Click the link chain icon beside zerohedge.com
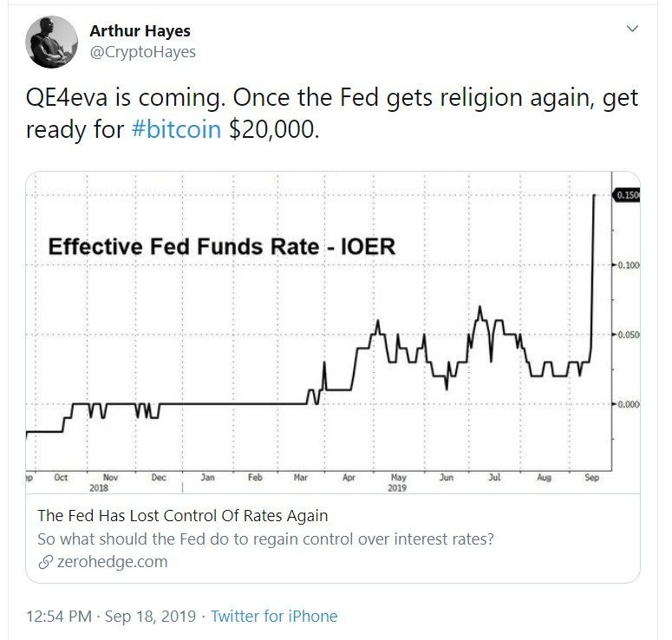Screen dimensions: 672x640 coord(45,562)
